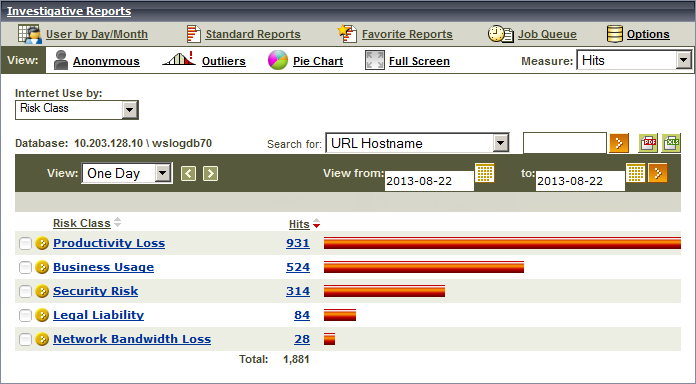Click drill-down icon beside Productivity Loss

[42, 243]
